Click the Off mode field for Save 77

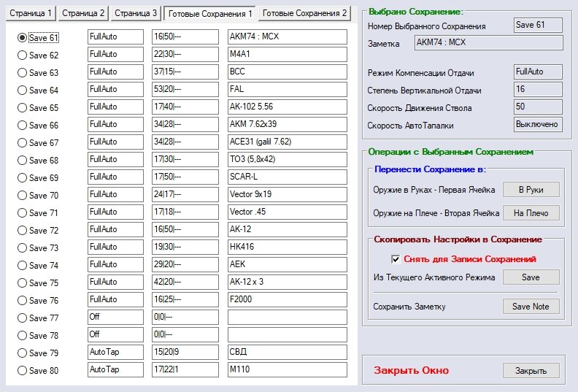(115, 317)
